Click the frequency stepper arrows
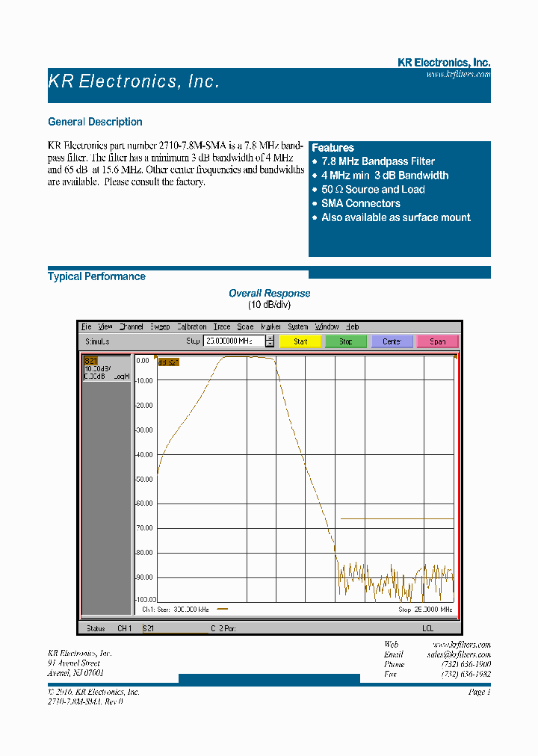This screenshot has width=538, height=756. pyautogui.click(x=270, y=341)
